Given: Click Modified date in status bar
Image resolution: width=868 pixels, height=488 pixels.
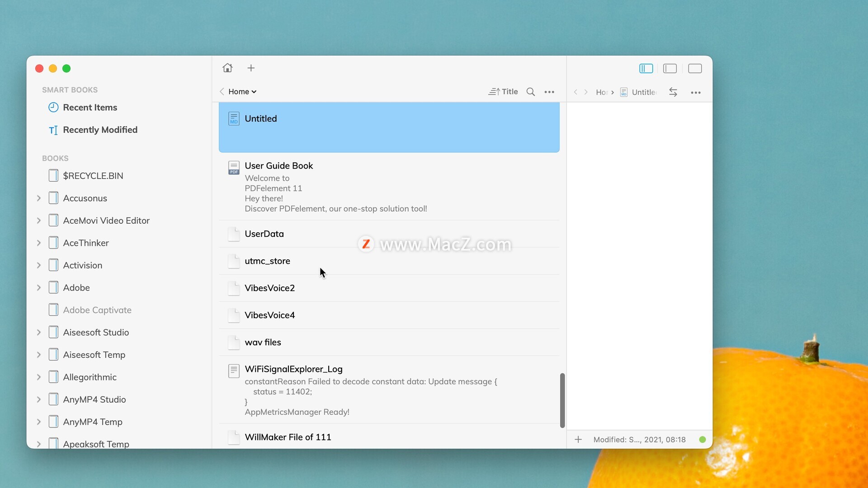Looking at the screenshot, I should (639, 440).
